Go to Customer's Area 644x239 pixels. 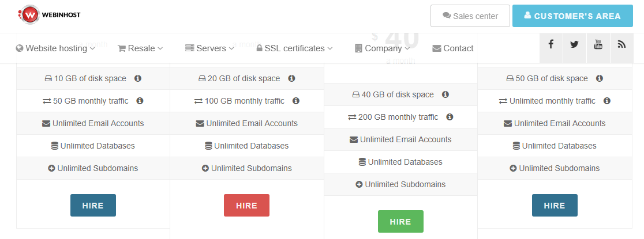click(x=572, y=16)
